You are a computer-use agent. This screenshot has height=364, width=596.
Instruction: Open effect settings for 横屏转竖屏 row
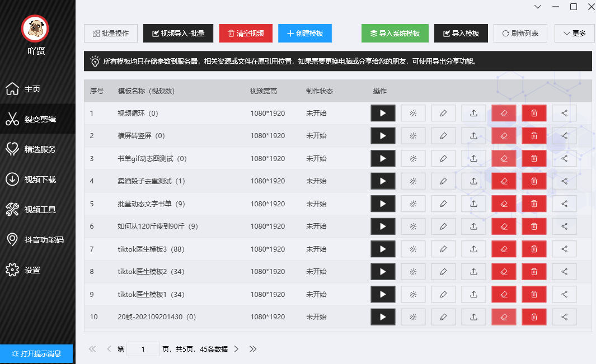pyautogui.click(x=413, y=136)
